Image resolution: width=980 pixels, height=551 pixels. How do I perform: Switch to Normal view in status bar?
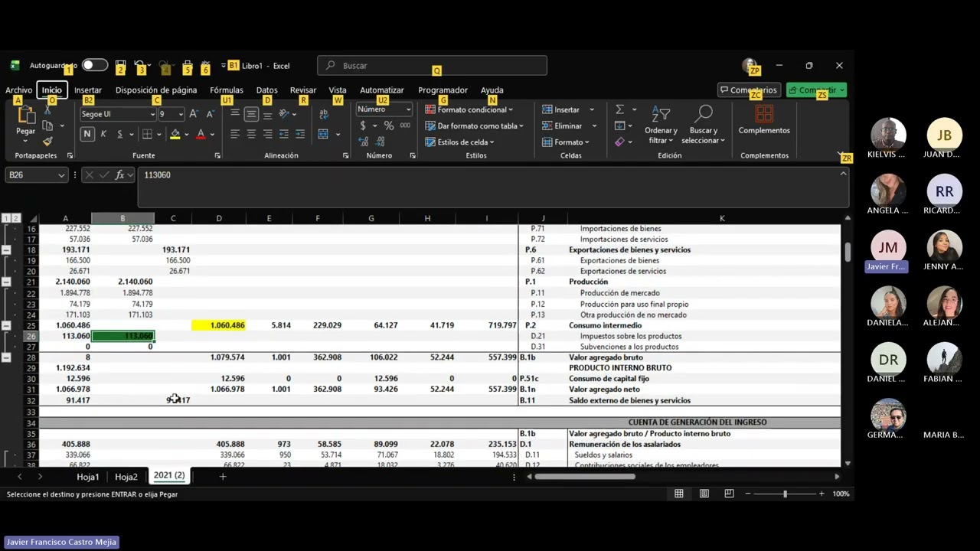[679, 494]
